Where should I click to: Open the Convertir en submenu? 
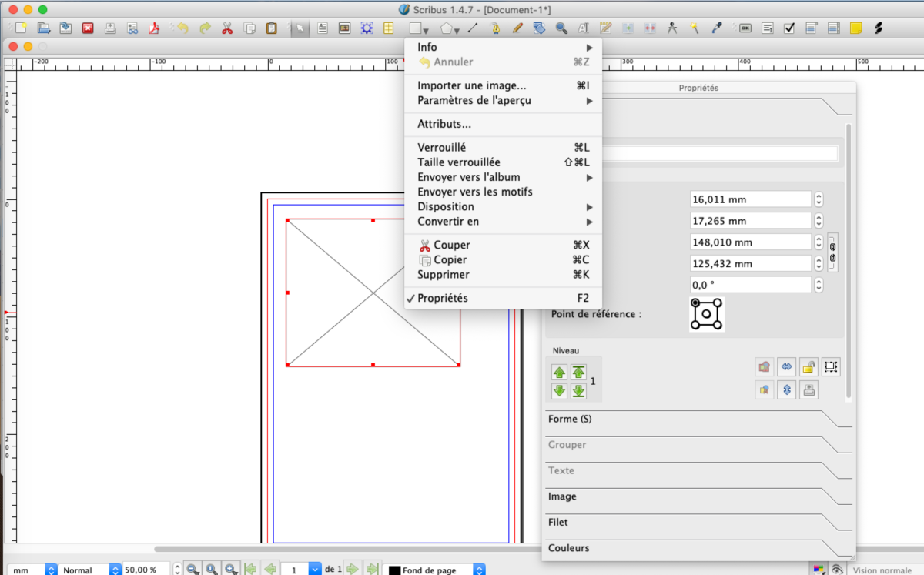(448, 222)
